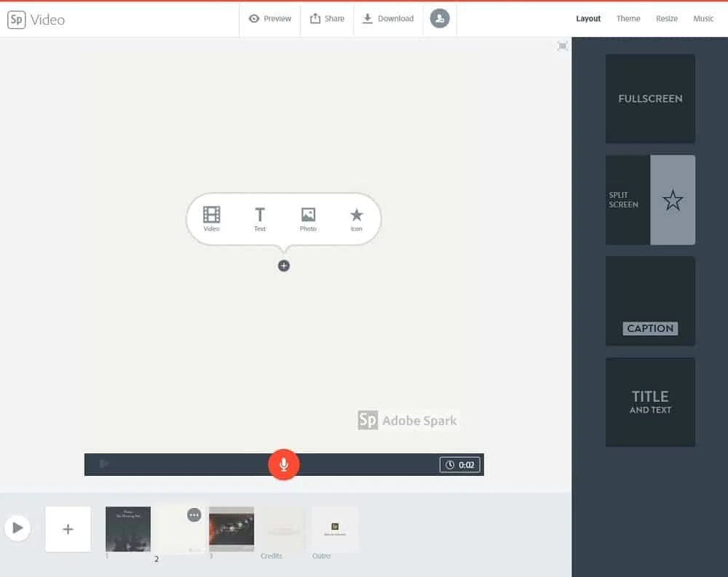This screenshot has height=577, width=728.
Task: Switch to the Theme tab
Action: [x=628, y=19]
